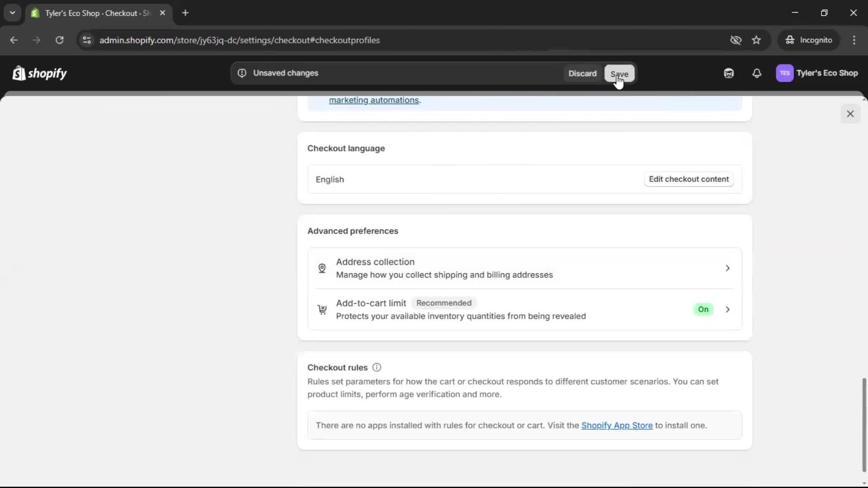This screenshot has width=868, height=488.
Task: Click the third-party cookies eye icon
Action: (736, 40)
